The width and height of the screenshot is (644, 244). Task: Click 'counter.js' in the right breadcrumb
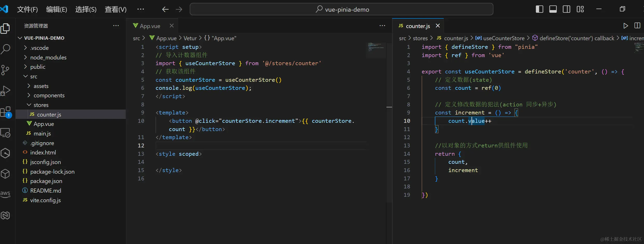tap(456, 38)
